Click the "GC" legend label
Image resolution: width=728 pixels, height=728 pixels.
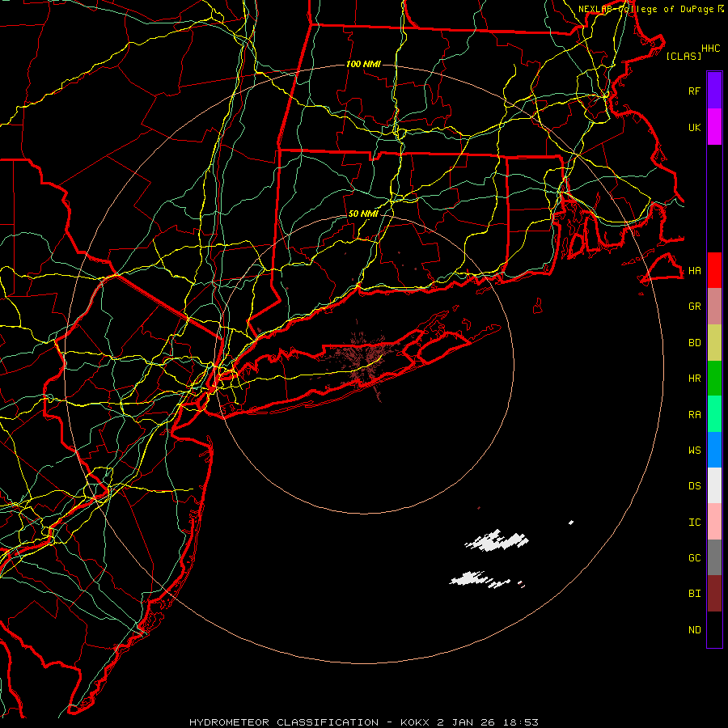pyautogui.click(x=695, y=558)
